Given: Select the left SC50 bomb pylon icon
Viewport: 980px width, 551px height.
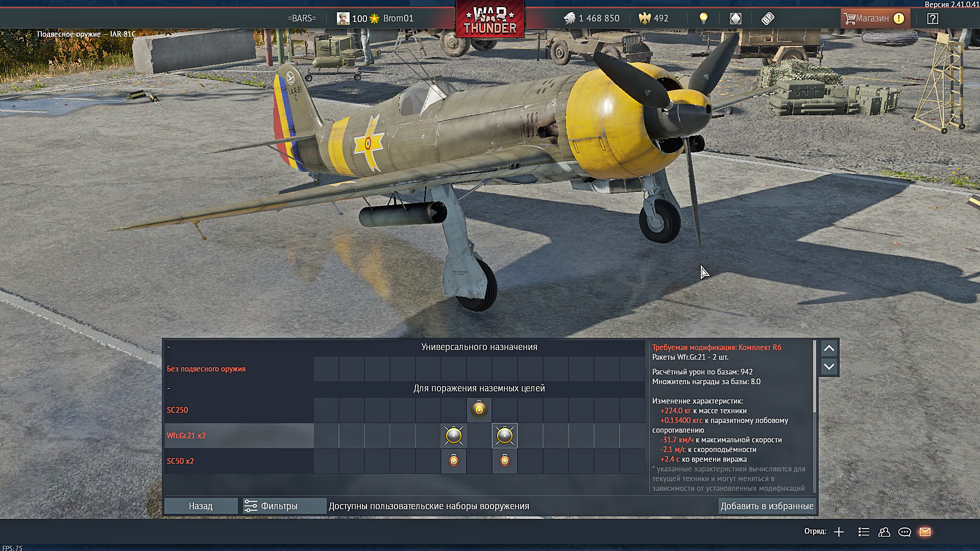Looking at the screenshot, I should pos(454,461).
